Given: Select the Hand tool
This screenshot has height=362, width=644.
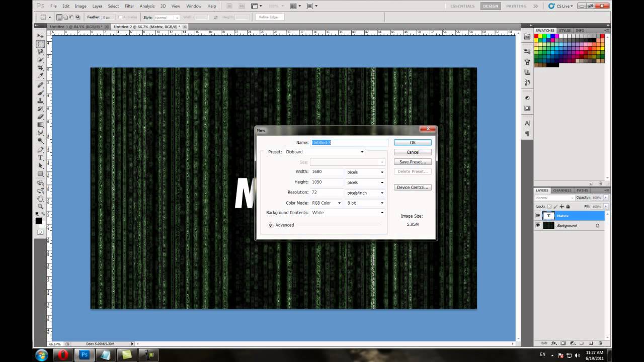Looking at the screenshot, I should click(x=40, y=199).
